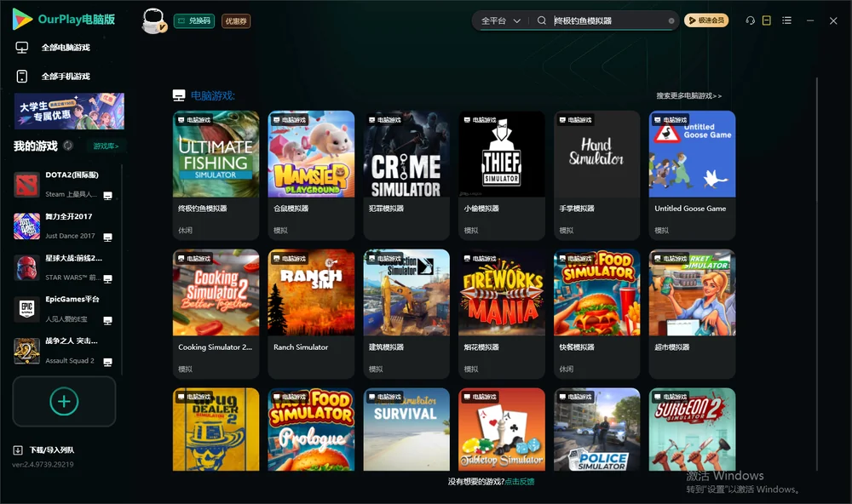
Task: Click the monitor icon beside 全部电脑游戏
Action: click(x=22, y=48)
